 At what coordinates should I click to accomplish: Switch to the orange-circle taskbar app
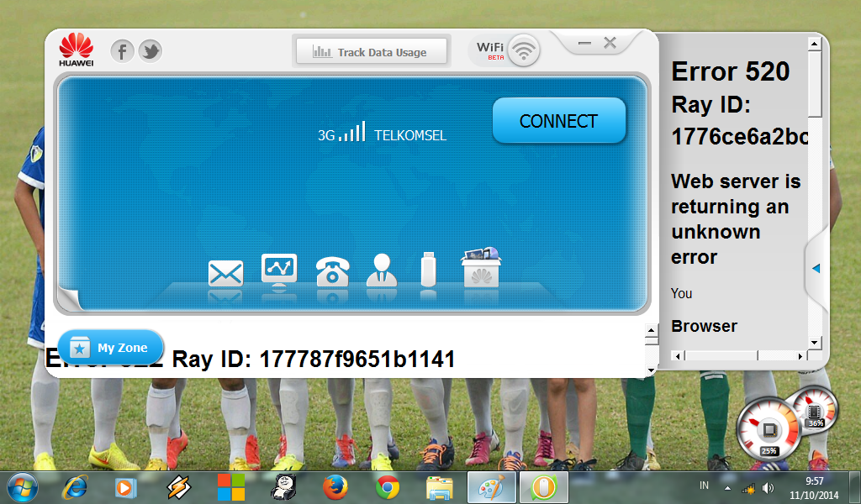[x=544, y=487]
